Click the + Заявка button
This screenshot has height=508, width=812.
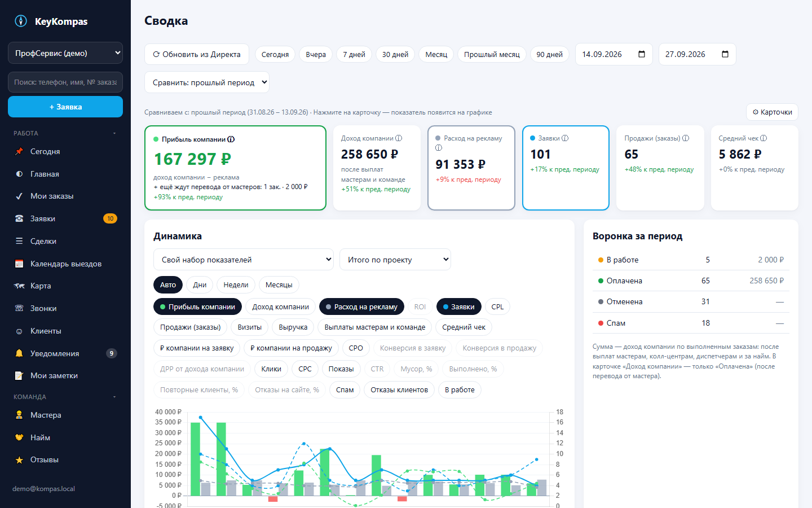(65, 107)
